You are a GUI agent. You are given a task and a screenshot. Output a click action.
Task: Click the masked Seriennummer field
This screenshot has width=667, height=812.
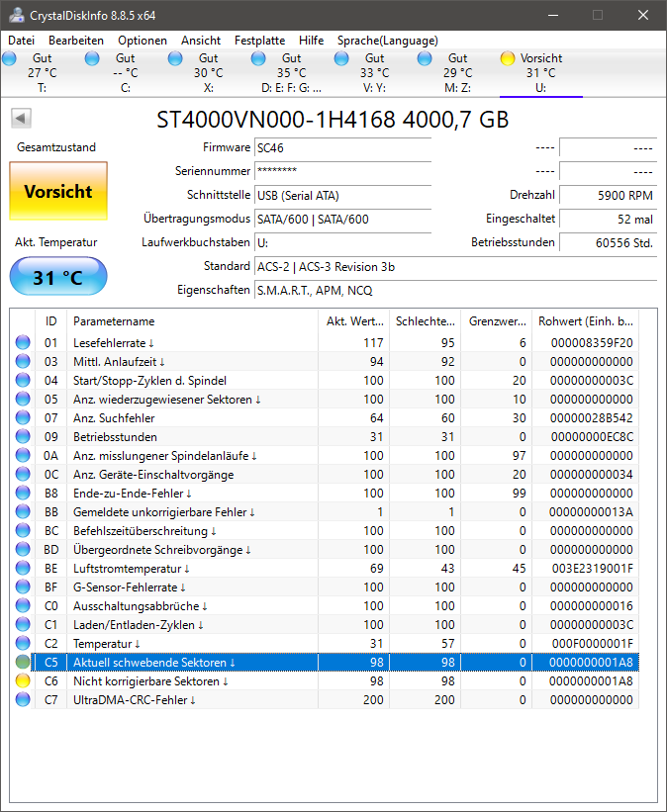(x=343, y=171)
